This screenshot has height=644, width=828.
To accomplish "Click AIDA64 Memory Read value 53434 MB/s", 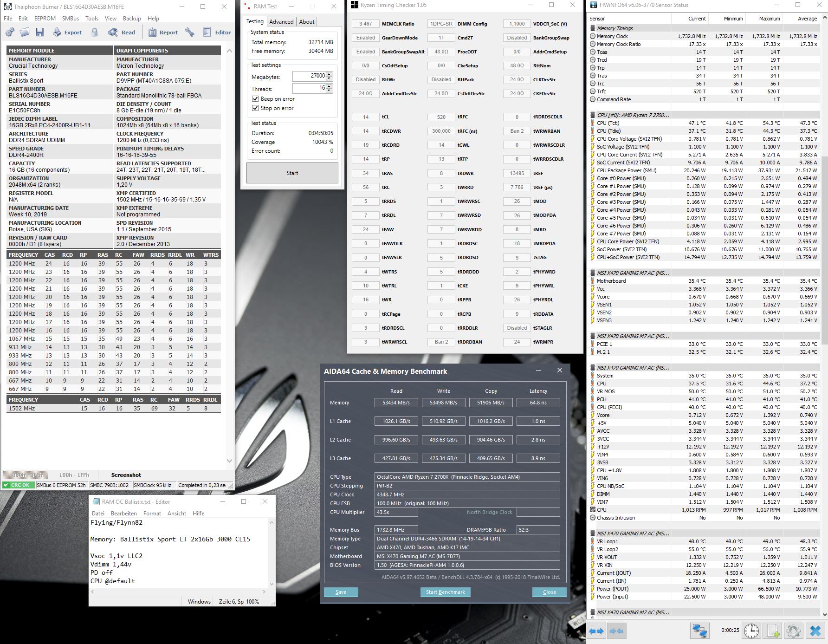I will pyautogui.click(x=396, y=403).
